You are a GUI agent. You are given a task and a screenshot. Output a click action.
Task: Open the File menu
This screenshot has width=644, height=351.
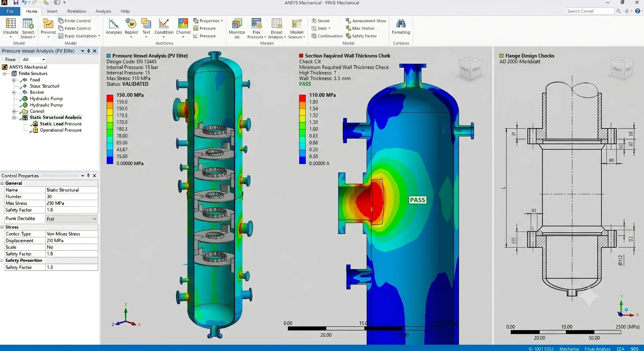[10, 11]
